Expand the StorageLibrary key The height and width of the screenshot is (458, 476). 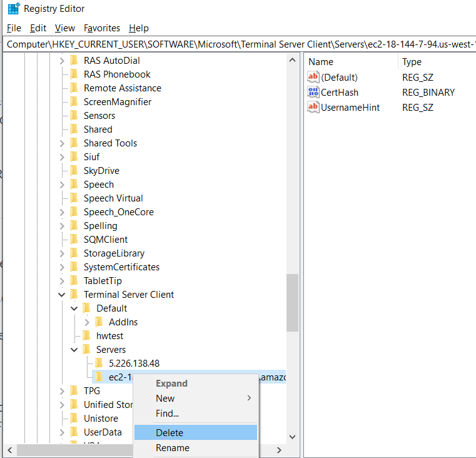coord(62,253)
